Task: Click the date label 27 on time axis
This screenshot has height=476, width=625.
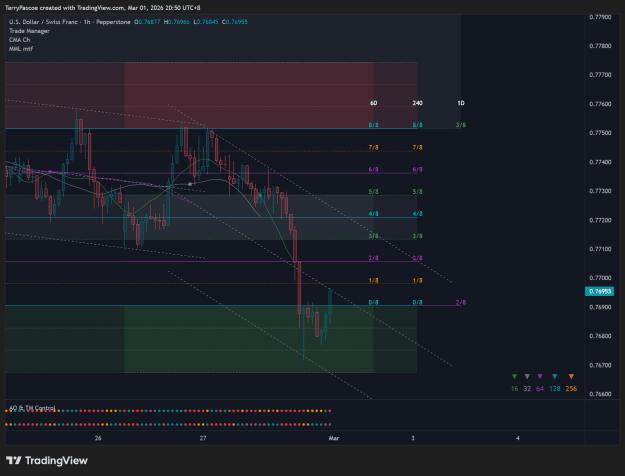Action: click(203, 438)
